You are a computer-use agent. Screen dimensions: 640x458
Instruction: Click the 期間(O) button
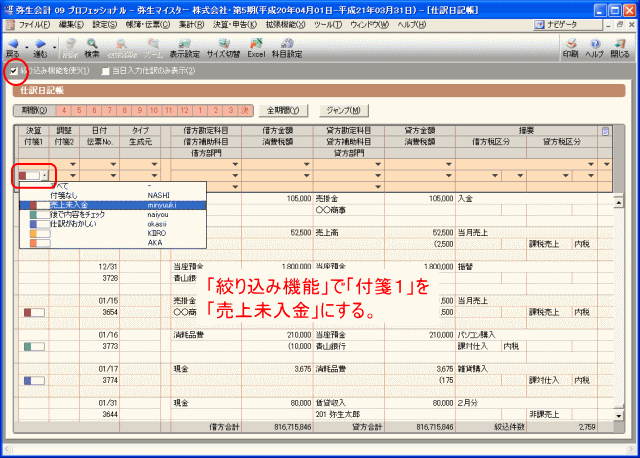35,111
